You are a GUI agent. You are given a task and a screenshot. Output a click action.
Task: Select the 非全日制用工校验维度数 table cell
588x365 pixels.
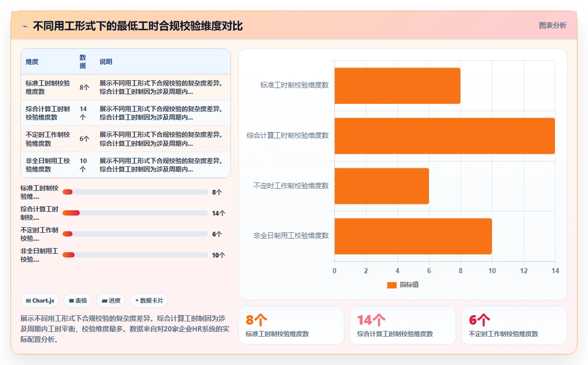tap(48, 165)
